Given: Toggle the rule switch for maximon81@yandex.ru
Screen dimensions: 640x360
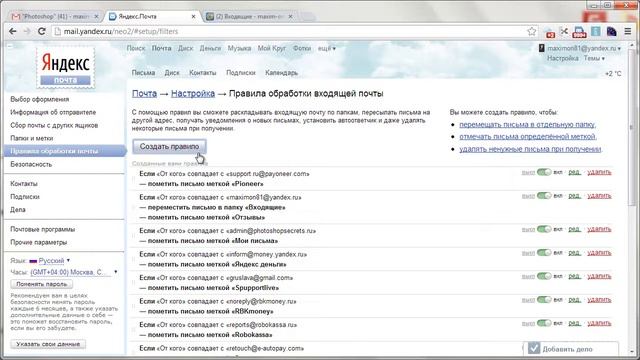Looking at the screenshot, I should click(544, 196).
